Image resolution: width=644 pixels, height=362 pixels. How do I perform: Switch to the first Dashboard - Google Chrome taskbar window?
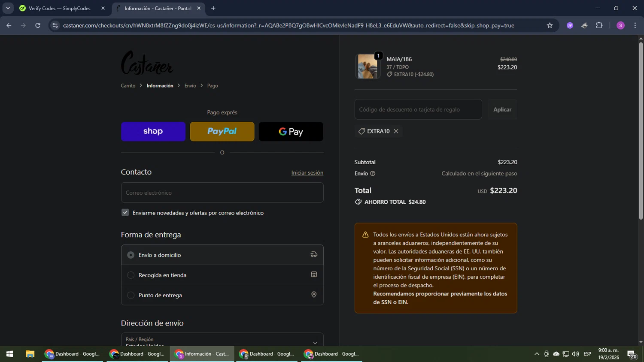(x=73, y=354)
